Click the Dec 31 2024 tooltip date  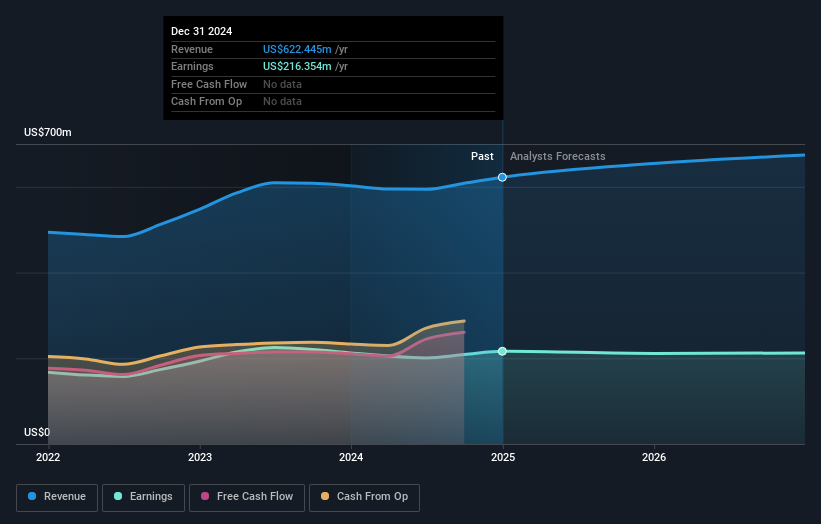click(x=202, y=31)
